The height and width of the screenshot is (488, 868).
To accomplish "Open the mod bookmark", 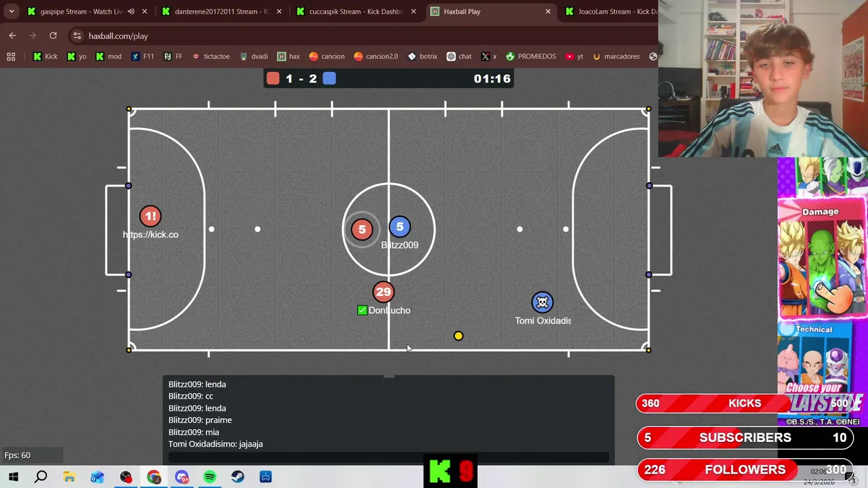I will pyautogui.click(x=108, y=56).
